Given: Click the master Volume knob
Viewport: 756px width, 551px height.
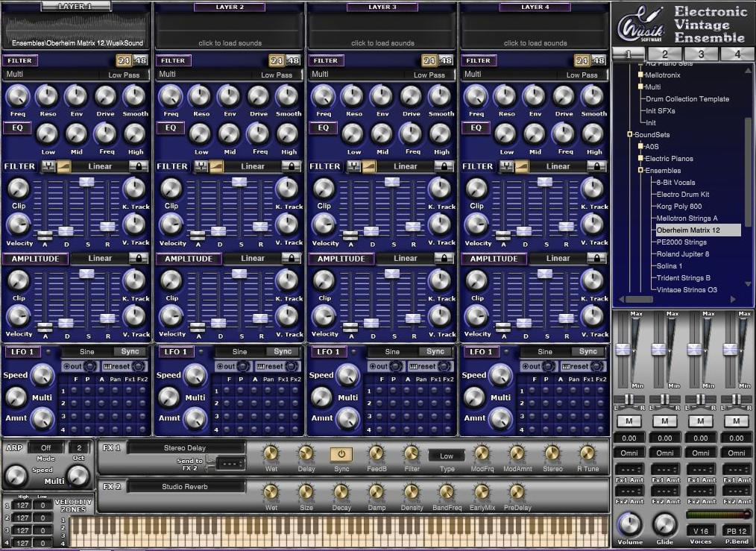Looking at the screenshot, I should point(630,525).
